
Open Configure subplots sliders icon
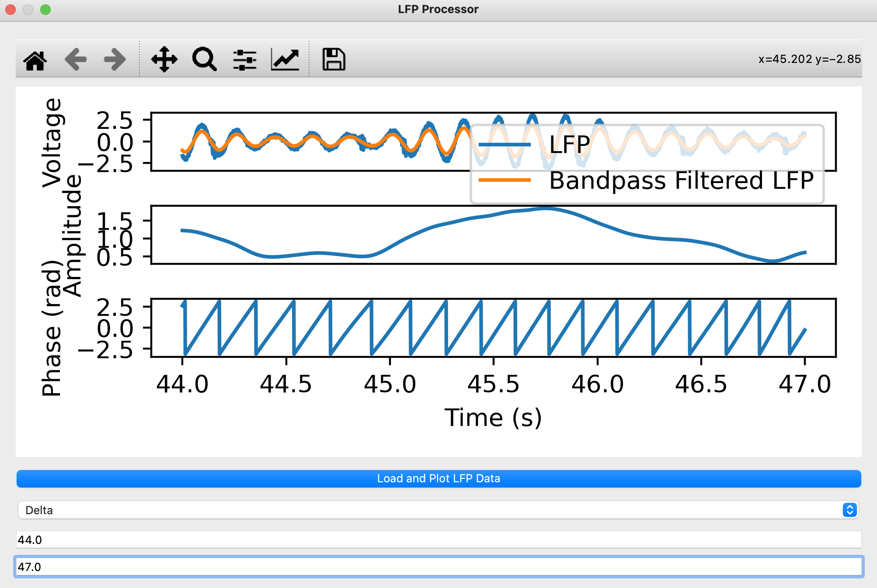point(244,59)
